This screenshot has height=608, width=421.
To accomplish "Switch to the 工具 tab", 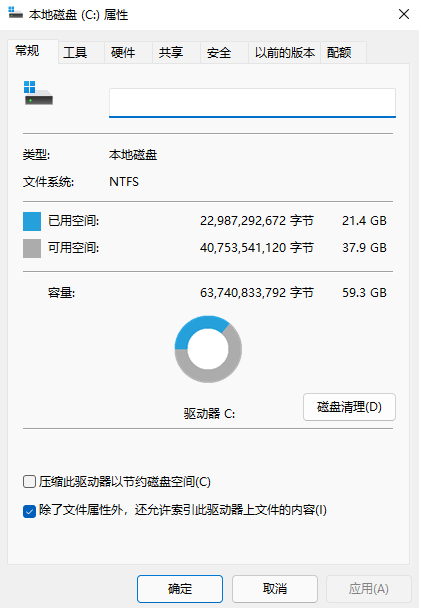I will click(75, 52).
